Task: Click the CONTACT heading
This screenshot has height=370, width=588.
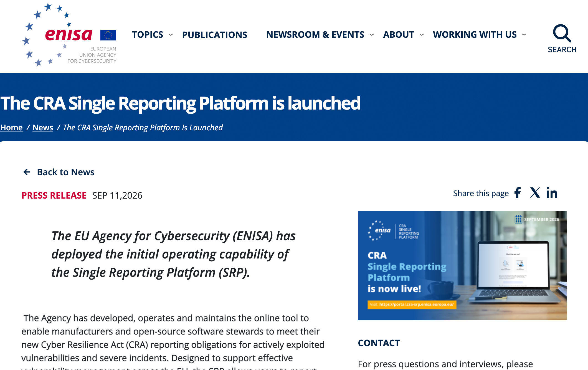Action: (x=379, y=343)
